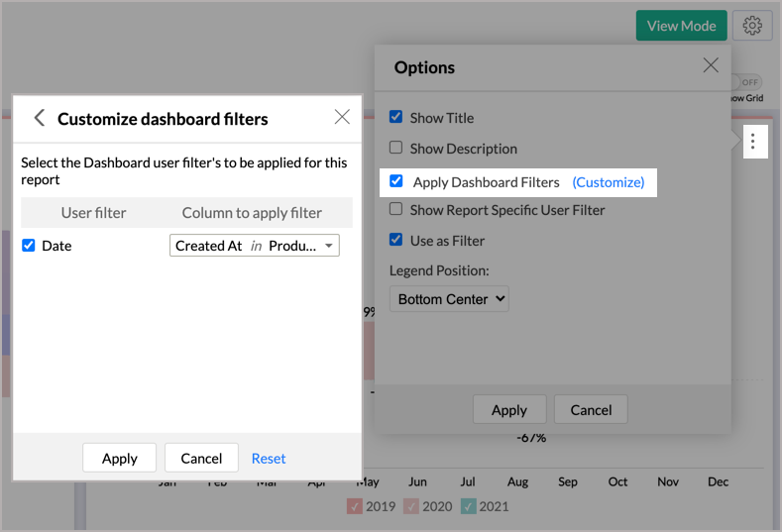The height and width of the screenshot is (532, 782).
Task: Open the Legend Position dropdown
Action: [449, 298]
